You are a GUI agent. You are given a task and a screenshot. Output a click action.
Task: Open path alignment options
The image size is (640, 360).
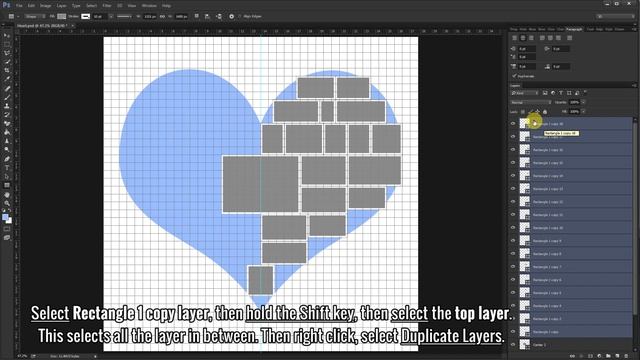207,16
